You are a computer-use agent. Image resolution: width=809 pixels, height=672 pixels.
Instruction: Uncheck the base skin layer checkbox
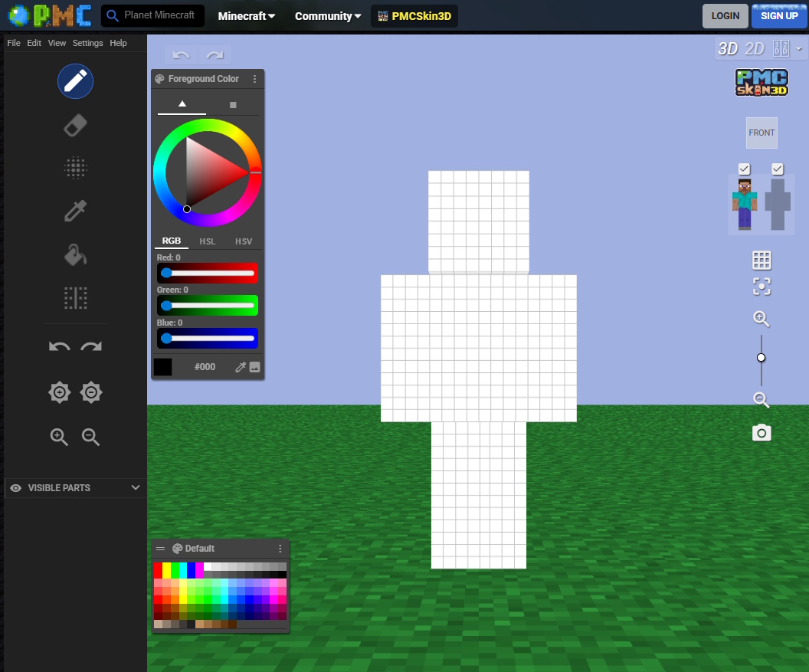point(744,169)
